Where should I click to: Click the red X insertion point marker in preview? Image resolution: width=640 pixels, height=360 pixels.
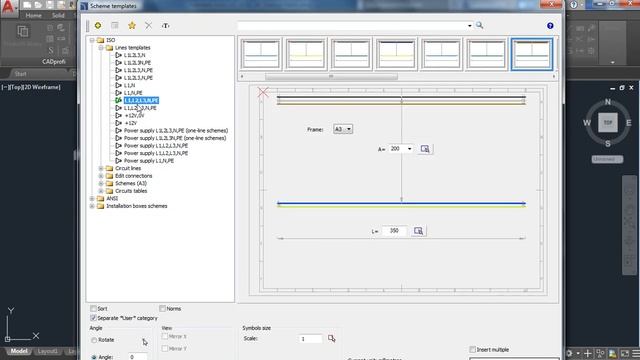point(263,93)
